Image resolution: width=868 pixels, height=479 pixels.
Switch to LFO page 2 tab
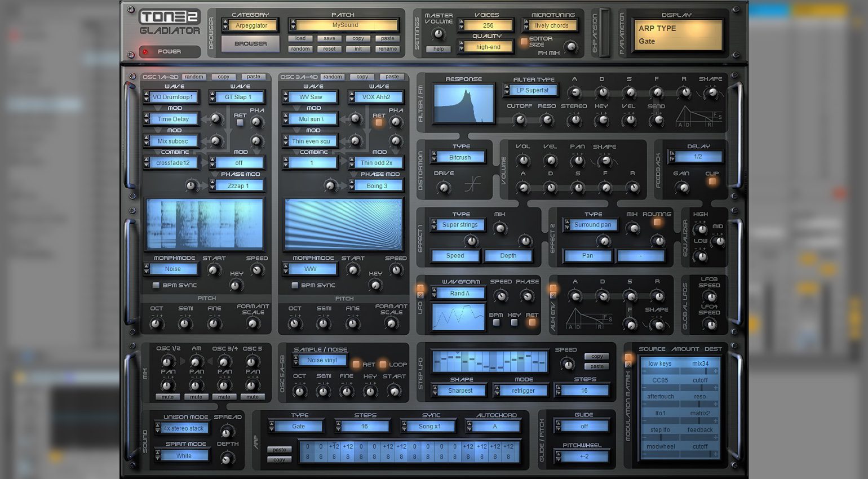click(x=420, y=295)
